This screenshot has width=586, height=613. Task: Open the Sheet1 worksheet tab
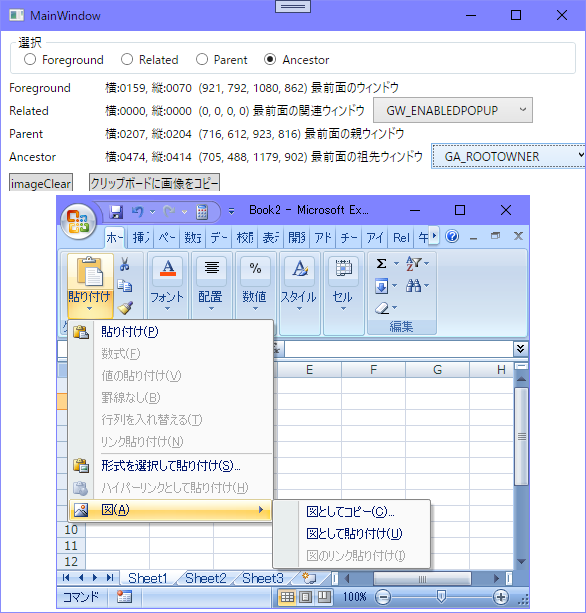pyautogui.click(x=148, y=578)
